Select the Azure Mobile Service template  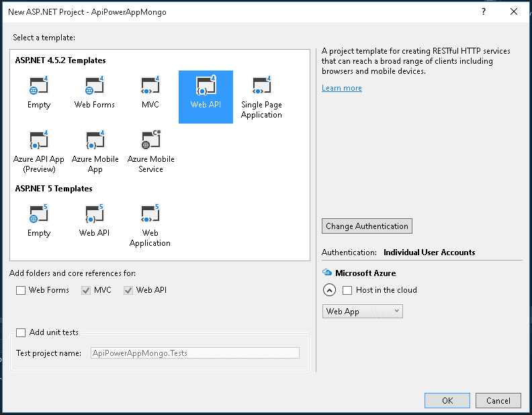coord(150,152)
